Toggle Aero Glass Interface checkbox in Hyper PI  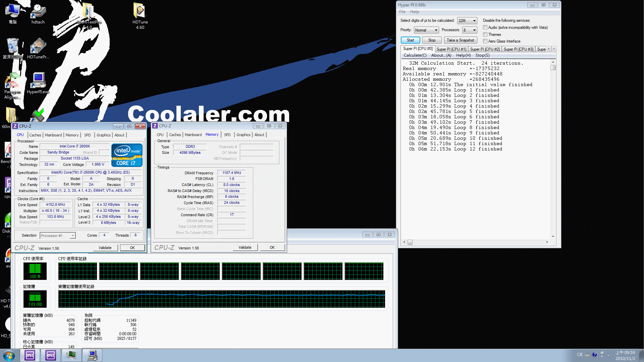point(485,41)
